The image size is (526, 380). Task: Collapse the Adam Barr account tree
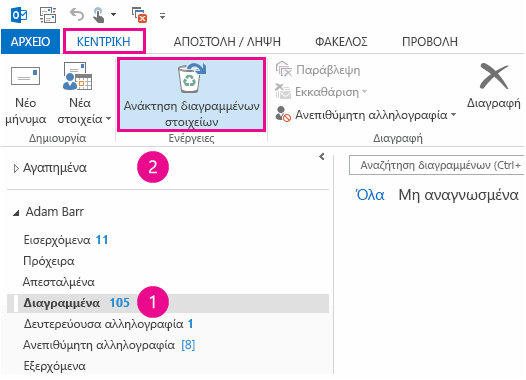point(16,213)
